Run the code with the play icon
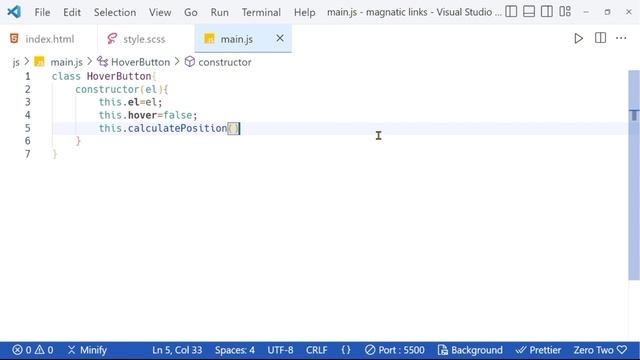The height and width of the screenshot is (360, 640). click(x=578, y=38)
